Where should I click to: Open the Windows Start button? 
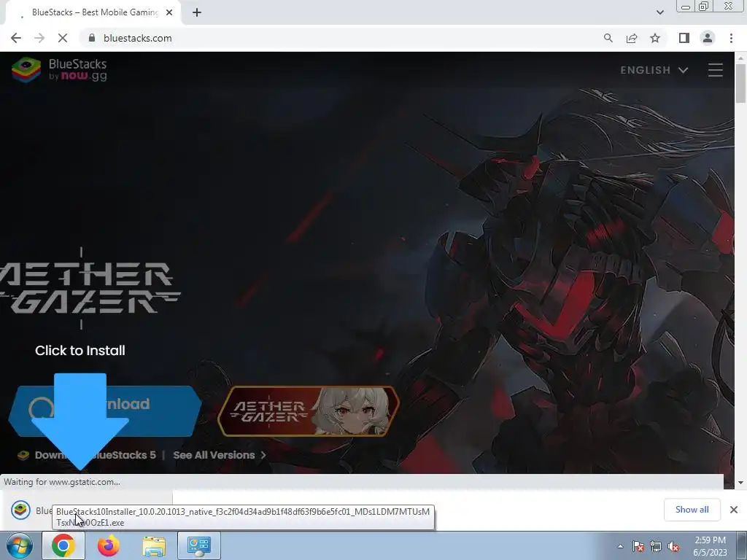tap(20, 545)
